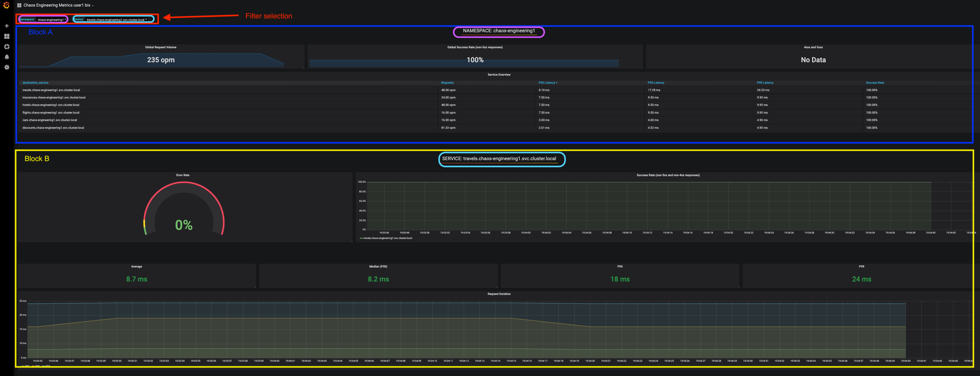Screen dimensions: 980x376
Task: Click the Grafana logo home icon
Action: pos(7,5)
